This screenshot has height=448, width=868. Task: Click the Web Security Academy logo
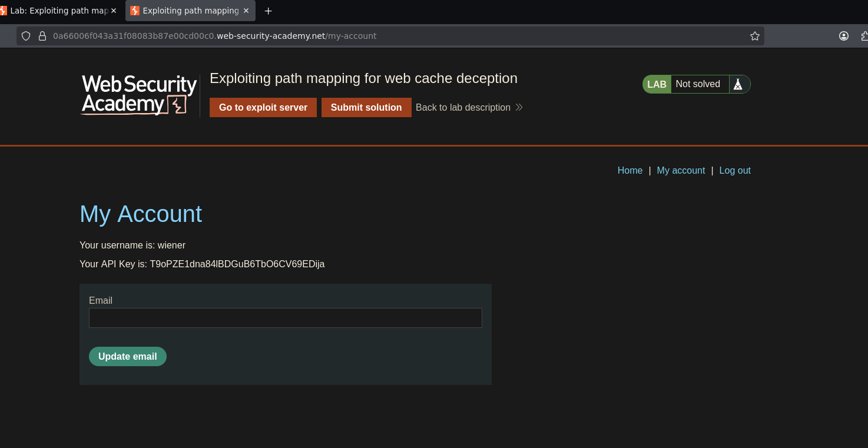pyautogui.click(x=139, y=95)
